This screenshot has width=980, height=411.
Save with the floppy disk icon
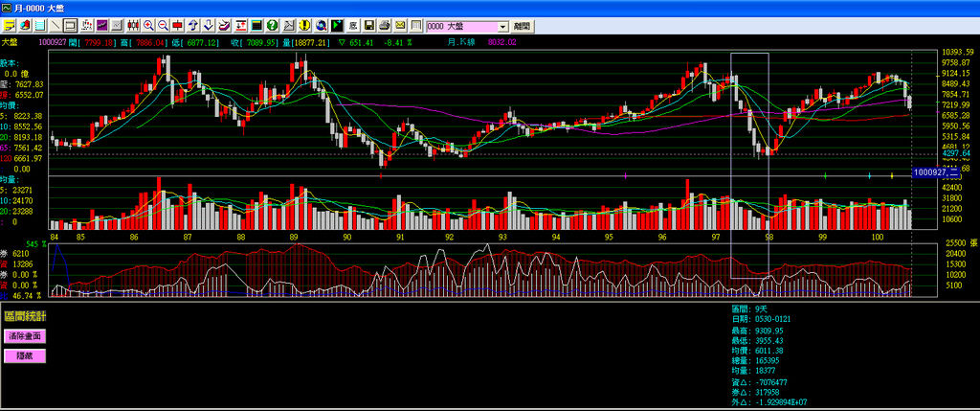click(x=368, y=26)
